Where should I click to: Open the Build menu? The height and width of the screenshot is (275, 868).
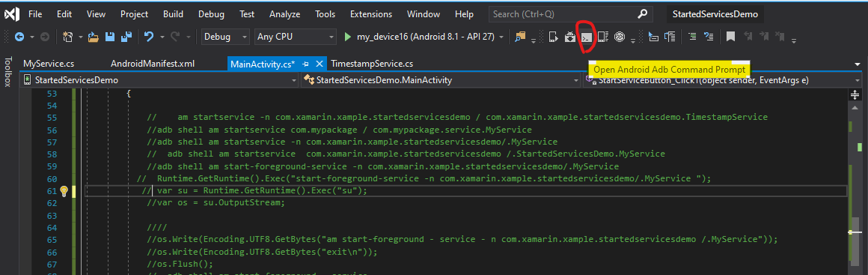click(x=174, y=14)
